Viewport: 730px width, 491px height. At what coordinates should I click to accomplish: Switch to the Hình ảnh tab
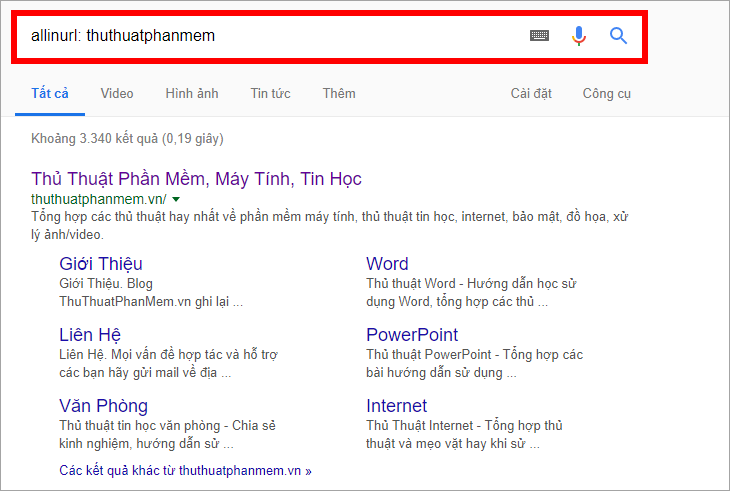(x=192, y=94)
